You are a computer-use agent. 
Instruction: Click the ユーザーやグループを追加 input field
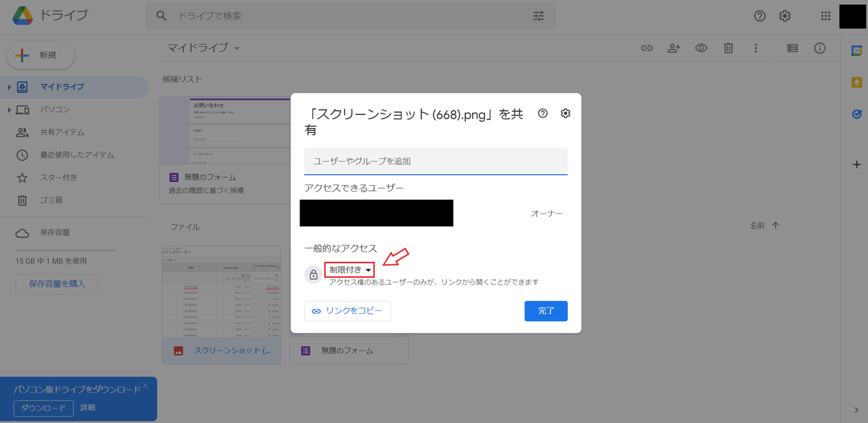pos(435,161)
